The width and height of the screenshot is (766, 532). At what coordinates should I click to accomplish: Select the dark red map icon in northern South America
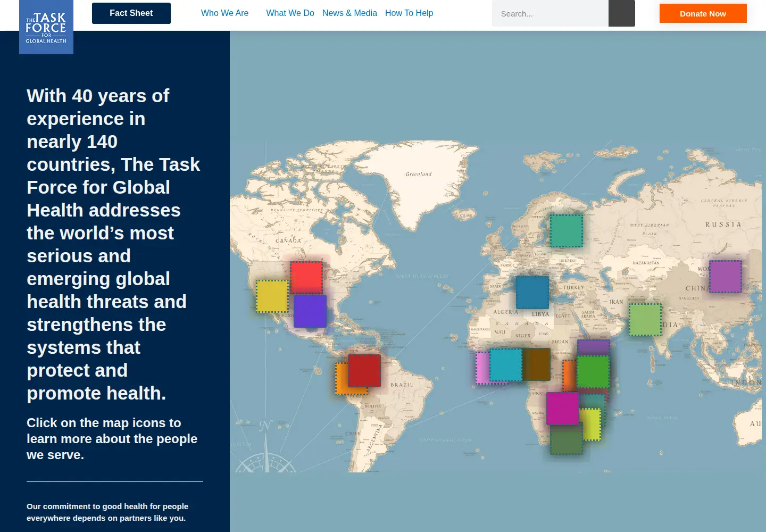[x=364, y=371]
